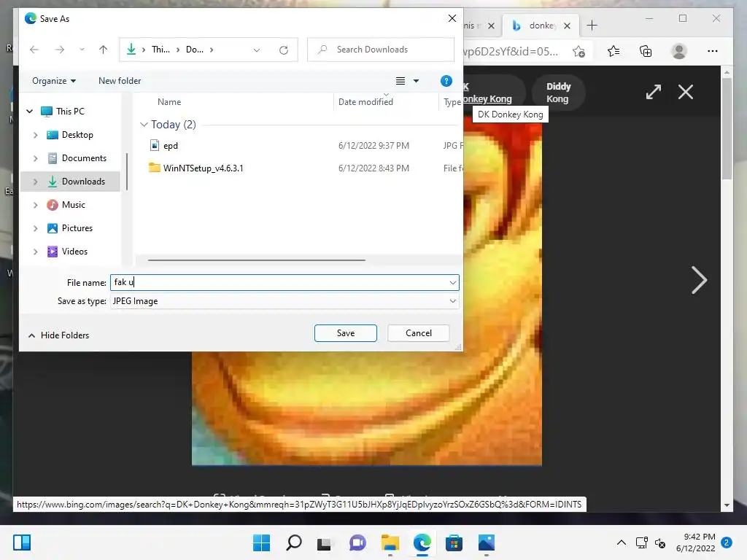
Task: Go back in Save As dialog
Action: coord(34,50)
